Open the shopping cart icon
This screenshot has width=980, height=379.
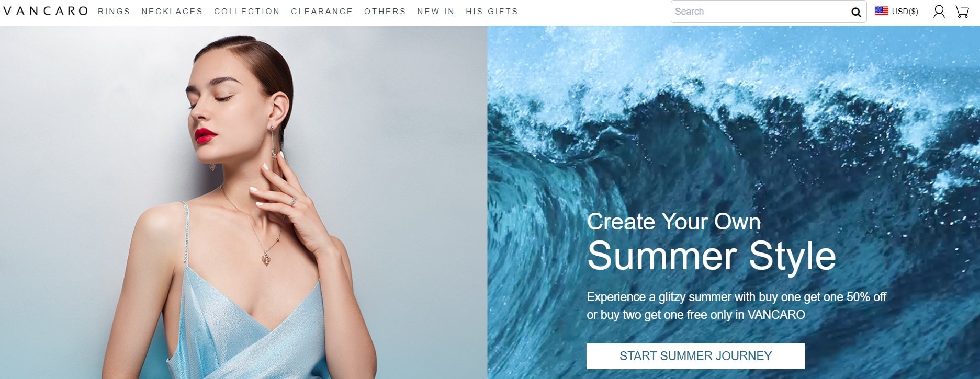click(962, 12)
